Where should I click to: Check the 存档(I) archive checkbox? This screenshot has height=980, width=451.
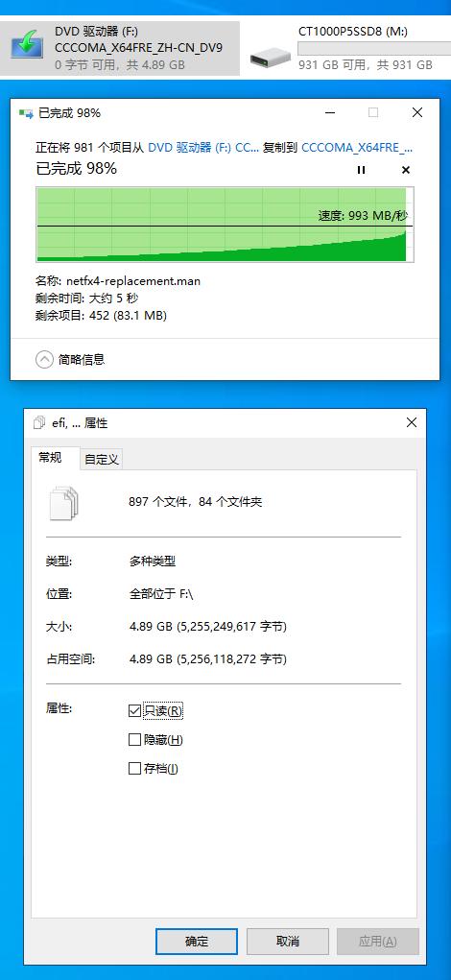134,769
